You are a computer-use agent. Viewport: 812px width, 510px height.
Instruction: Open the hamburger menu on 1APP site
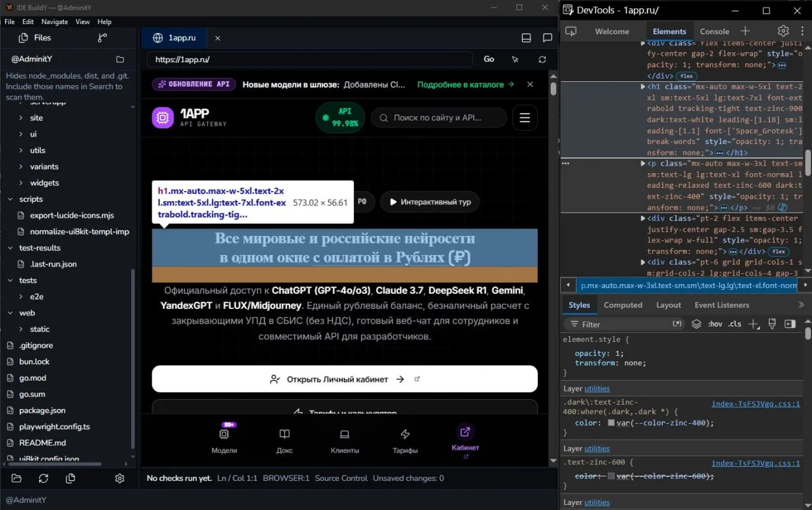click(x=525, y=117)
